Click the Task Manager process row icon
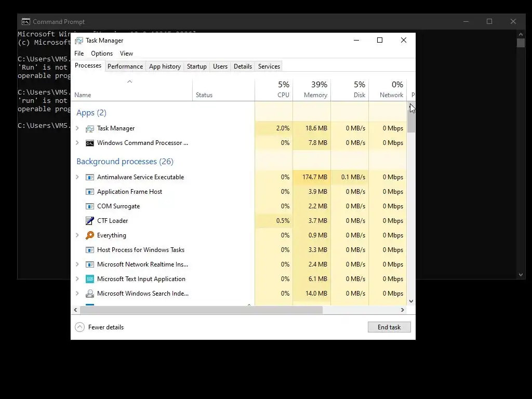 [89, 129]
